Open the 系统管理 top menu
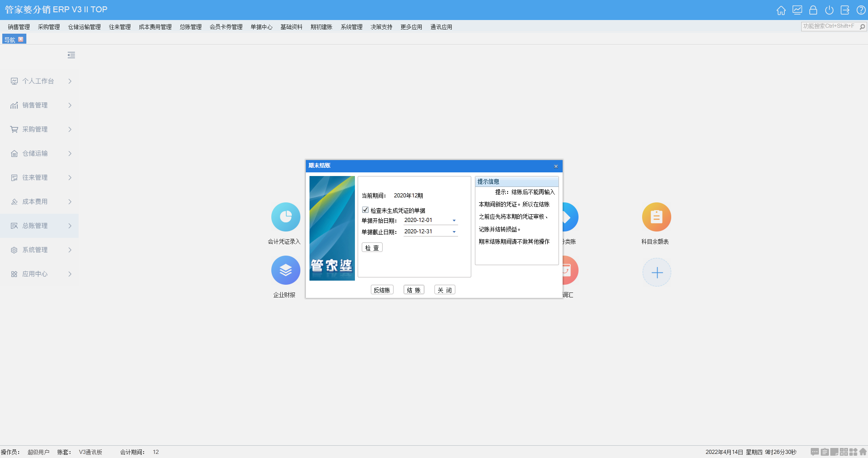This screenshot has height=458, width=868. 352,27
